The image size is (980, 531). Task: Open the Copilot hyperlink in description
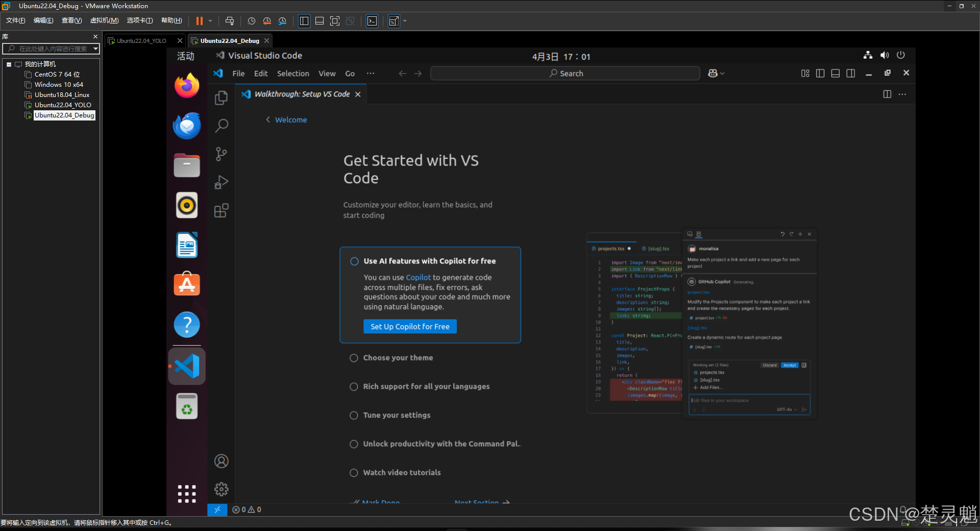(418, 277)
